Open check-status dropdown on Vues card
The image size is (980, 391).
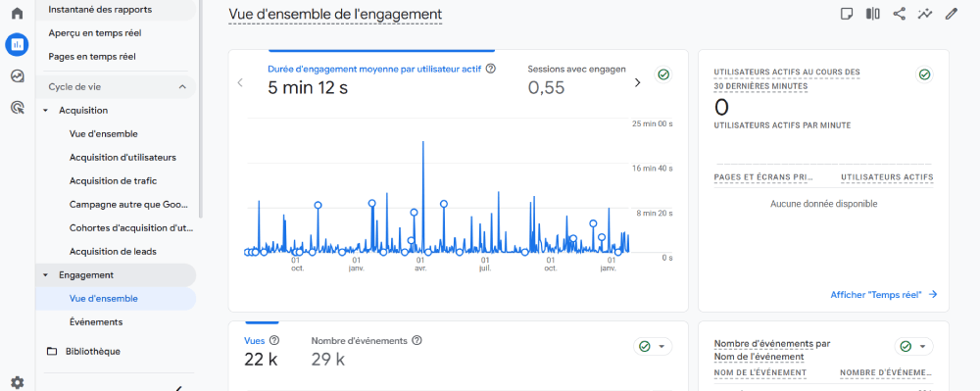tap(653, 346)
